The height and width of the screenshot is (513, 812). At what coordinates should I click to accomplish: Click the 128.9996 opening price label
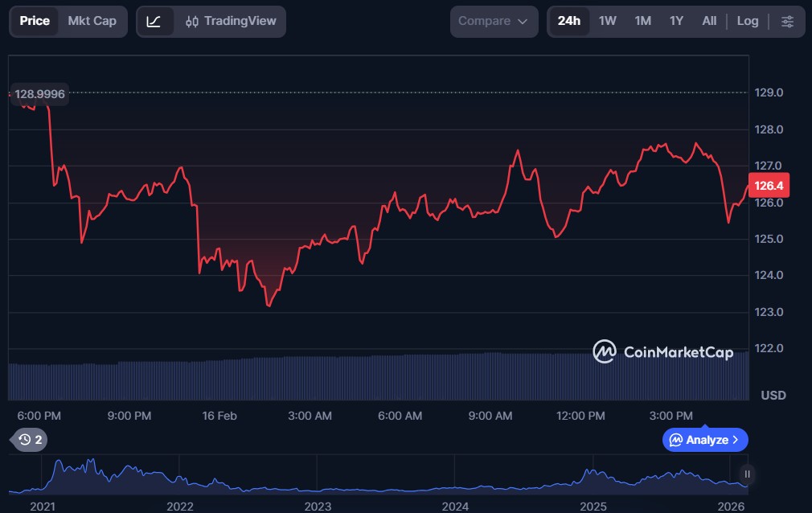[x=39, y=94]
